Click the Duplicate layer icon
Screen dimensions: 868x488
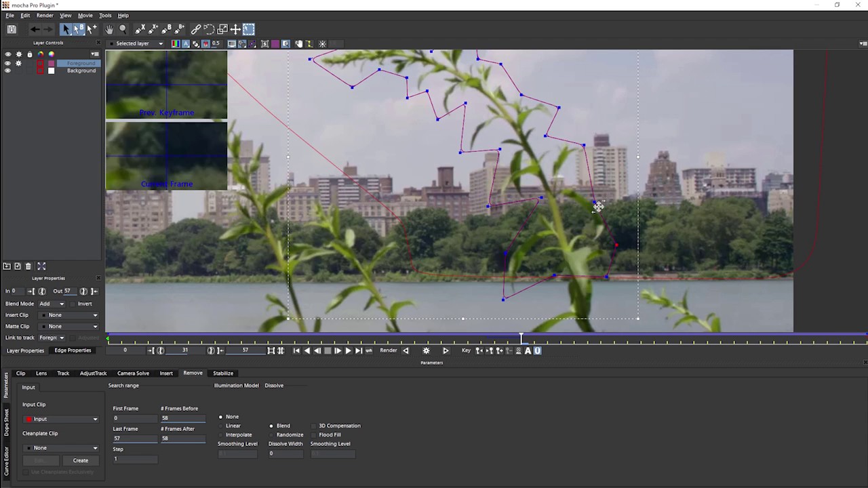click(x=18, y=266)
